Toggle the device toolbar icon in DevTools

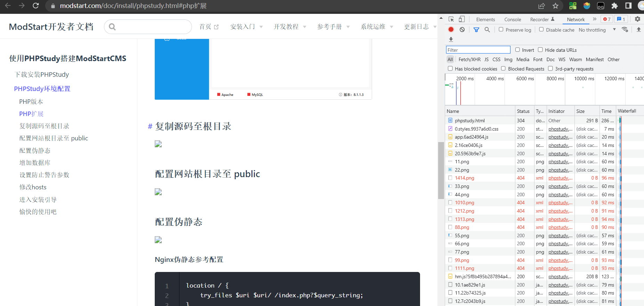[x=462, y=19]
